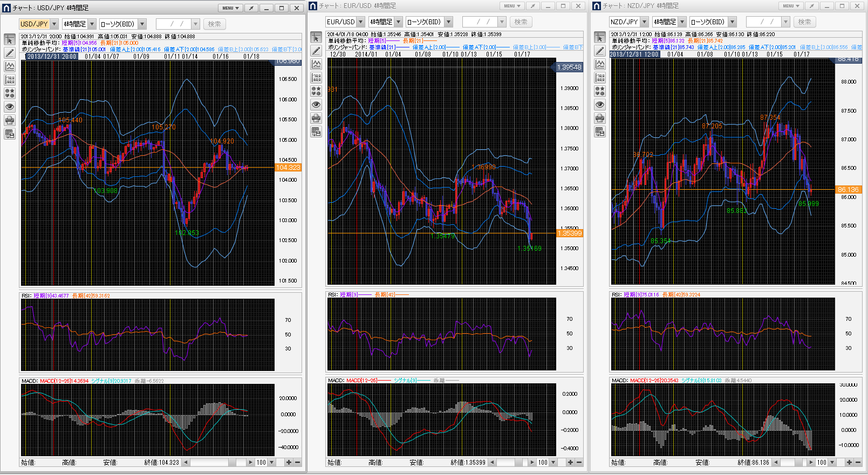Toggle eye visibility icon in NZD/JPY chart
The image size is (868, 475).
(600, 105)
